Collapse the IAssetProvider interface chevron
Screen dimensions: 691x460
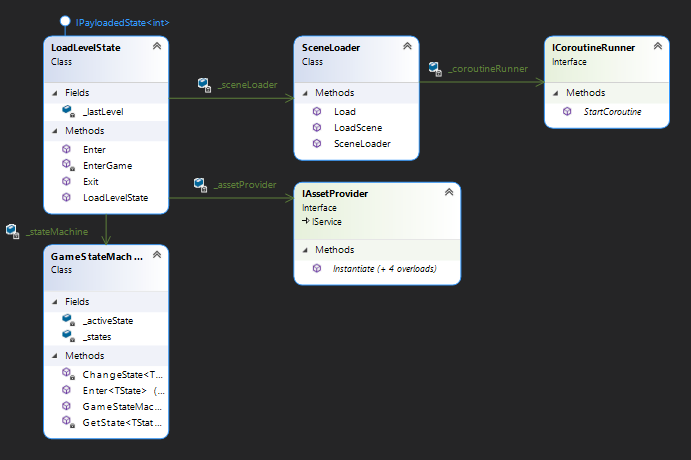pyautogui.click(x=449, y=192)
